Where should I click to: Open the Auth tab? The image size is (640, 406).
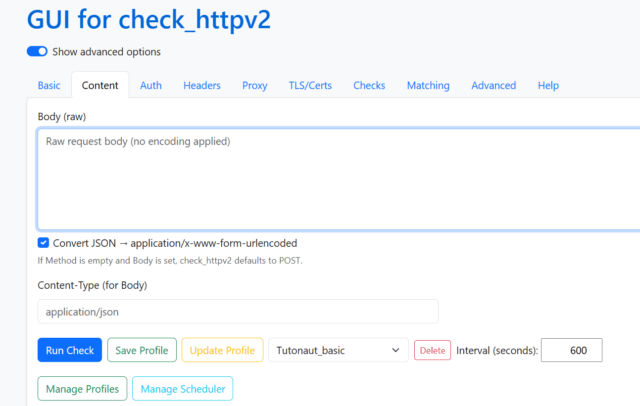pos(151,86)
